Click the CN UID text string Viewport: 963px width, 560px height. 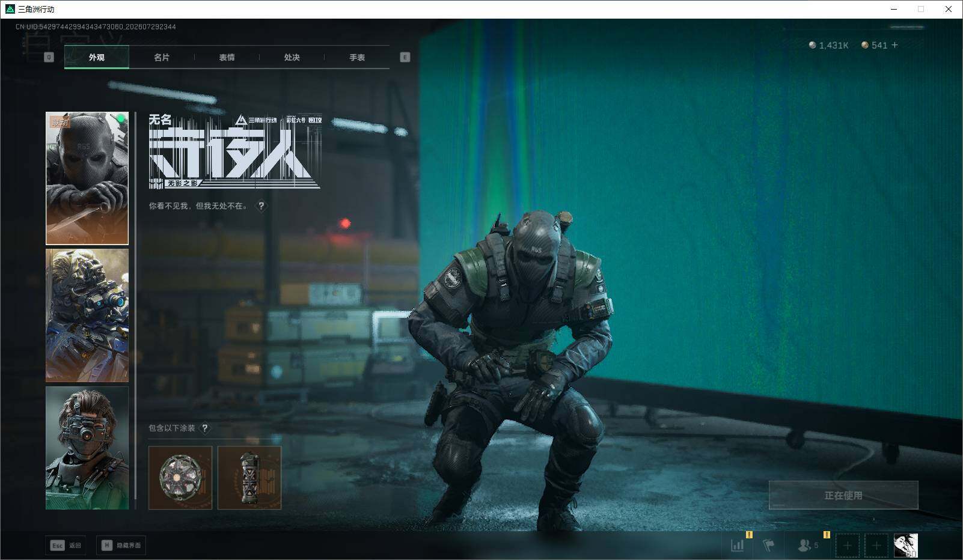96,27
